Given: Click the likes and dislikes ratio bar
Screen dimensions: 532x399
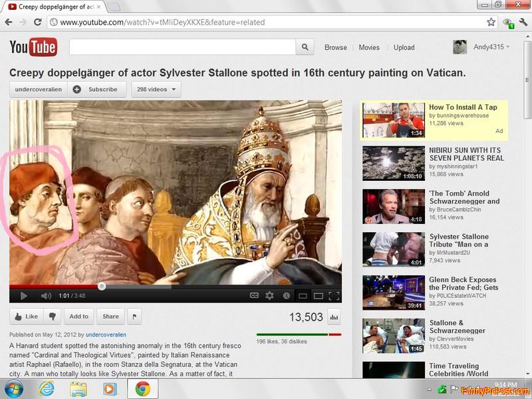Looking at the screenshot, I should click(x=299, y=334).
